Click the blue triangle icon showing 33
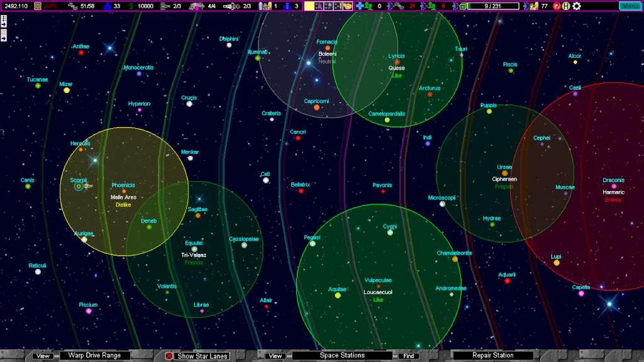Image resolution: width=644 pixels, height=362 pixels. click(108, 5)
